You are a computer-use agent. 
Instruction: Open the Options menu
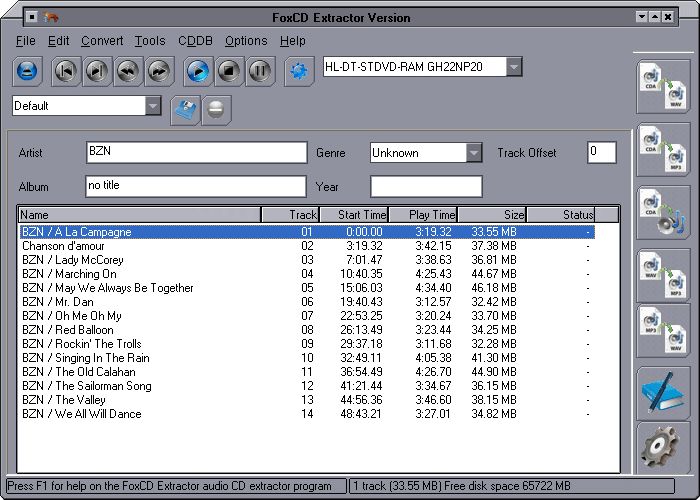[x=246, y=41]
